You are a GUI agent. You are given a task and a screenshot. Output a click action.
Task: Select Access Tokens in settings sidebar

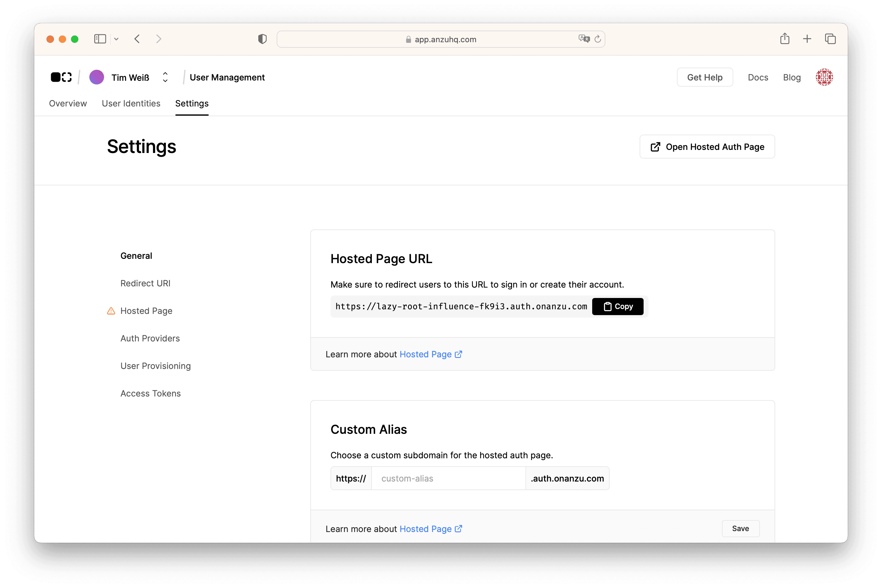click(x=151, y=393)
